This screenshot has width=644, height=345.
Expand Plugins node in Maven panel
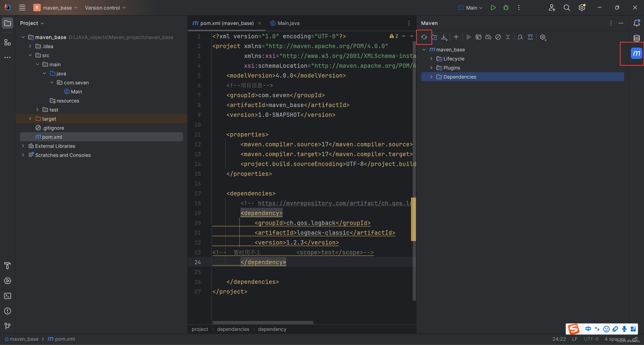click(x=431, y=68)
